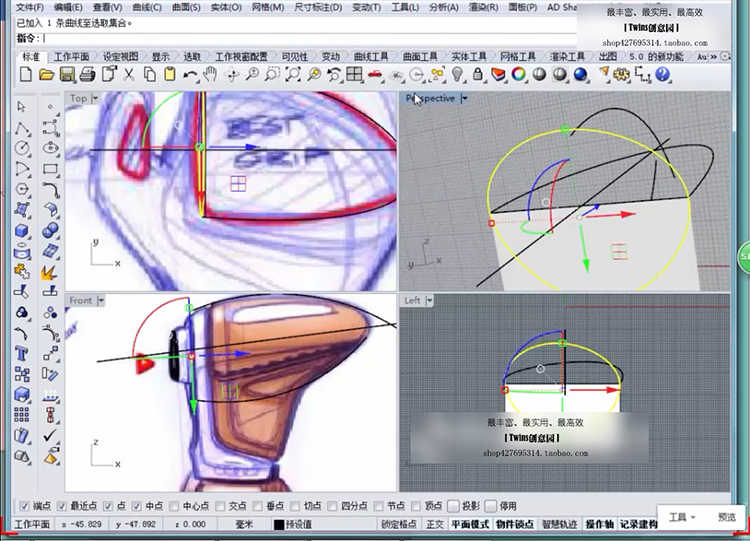Select the Text tool in left sidebar
Viewport: 750px width, 541px height.
[x=22, y=353]
